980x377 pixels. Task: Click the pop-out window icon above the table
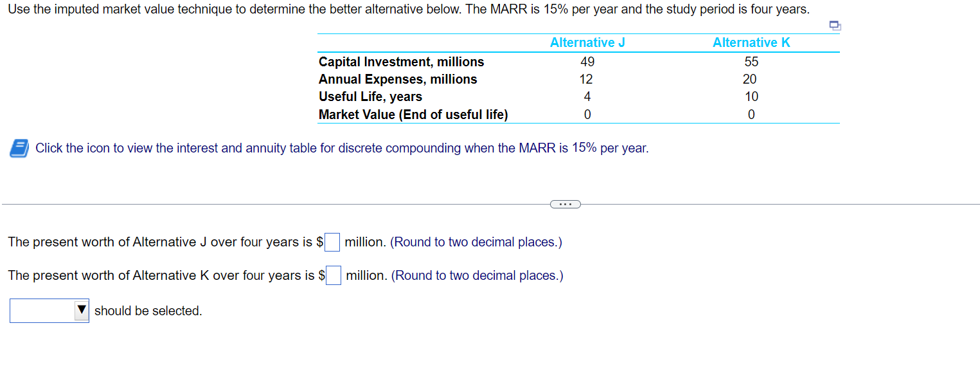click(834, 25)
